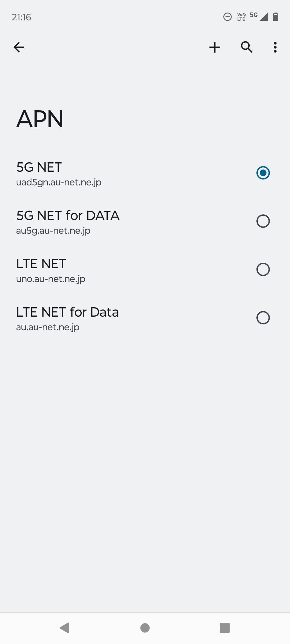Select LTE NET for Data radio button
The width and height of the screenshot is (290, 644).
click(263, 318)
